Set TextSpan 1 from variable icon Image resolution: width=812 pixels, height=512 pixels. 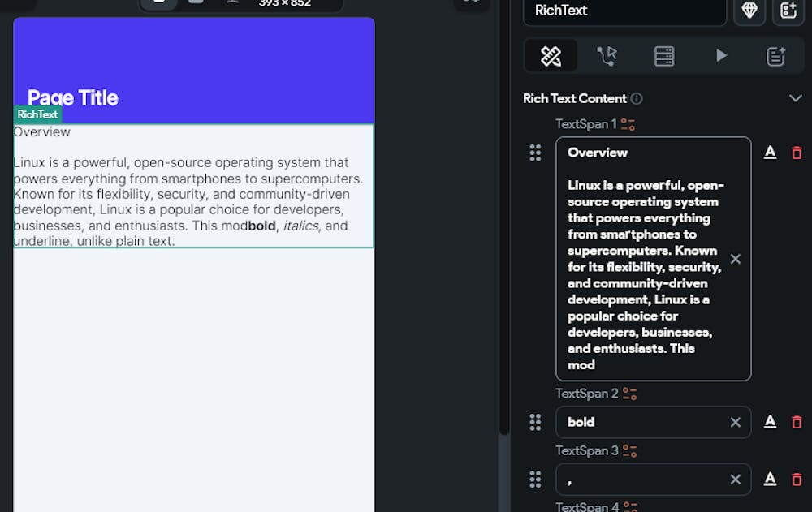(x=628, y=124)
